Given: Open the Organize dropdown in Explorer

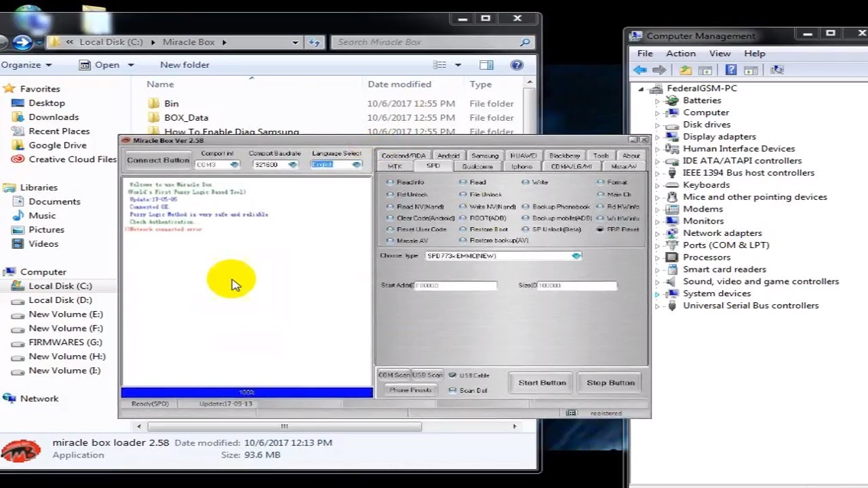Looking at the screenshot, I should pos(26,65).
